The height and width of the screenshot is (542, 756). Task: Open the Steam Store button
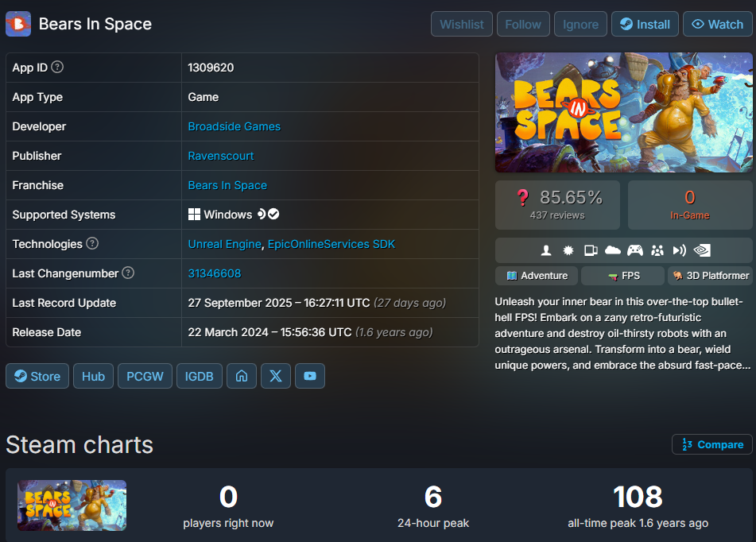click(37, 376)
